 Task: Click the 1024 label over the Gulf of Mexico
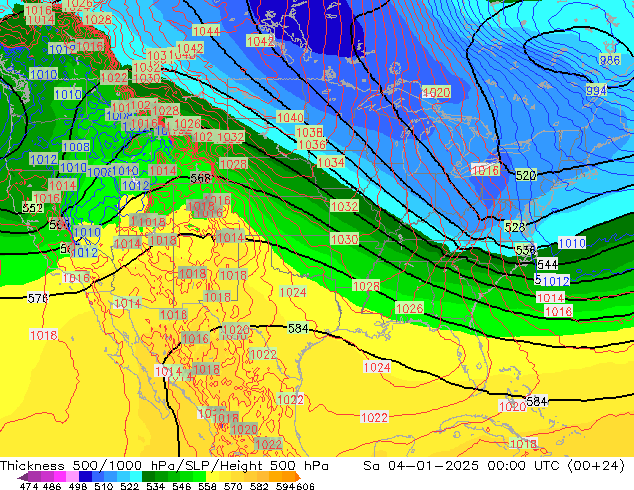click(x=377, y=367)
